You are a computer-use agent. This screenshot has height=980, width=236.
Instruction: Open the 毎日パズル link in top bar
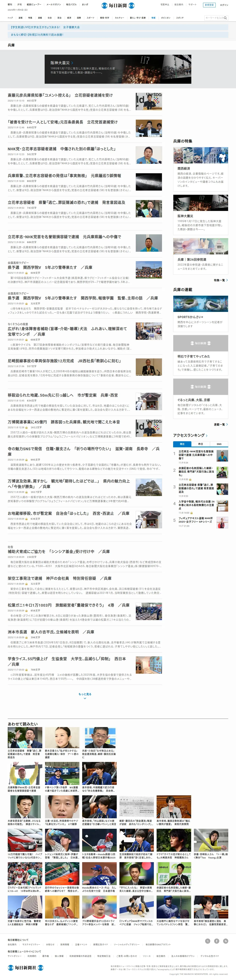[x=71, y=5]
